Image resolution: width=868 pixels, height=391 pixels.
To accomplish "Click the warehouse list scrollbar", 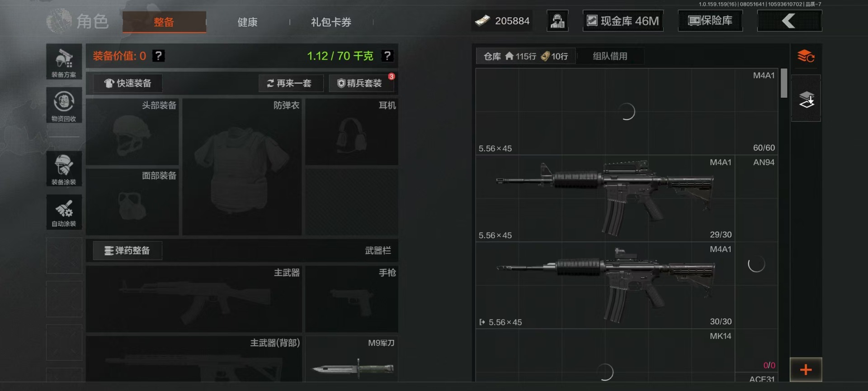I will (784, 83).
